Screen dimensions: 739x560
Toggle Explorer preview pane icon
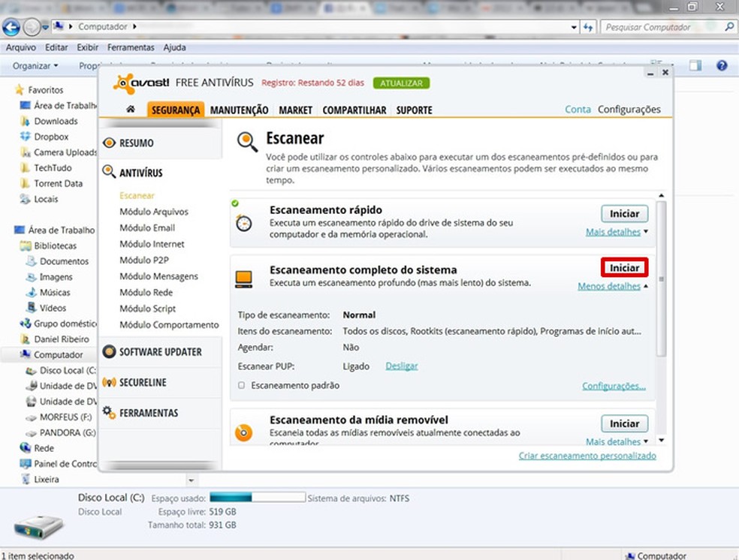[x=695, y=65]
